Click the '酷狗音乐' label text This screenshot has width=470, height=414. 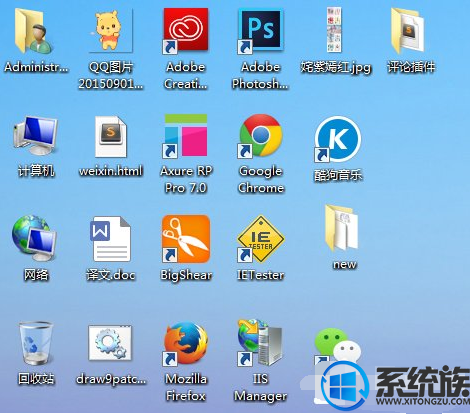click(338, 175)
